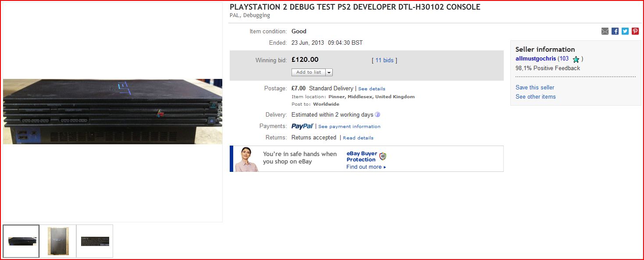The width and height of the screenshot is (644, 260).
Task: Click returns Read details link
Action: 358,138
